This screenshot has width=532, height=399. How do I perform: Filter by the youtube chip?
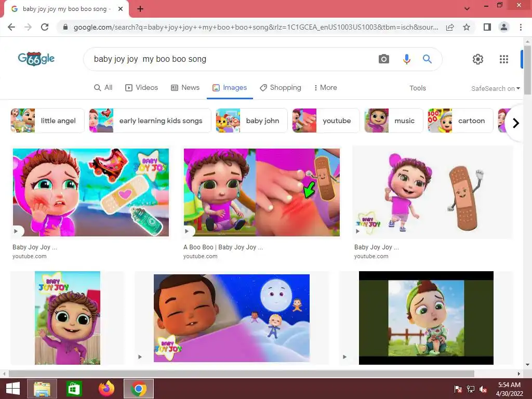(326, 121)
